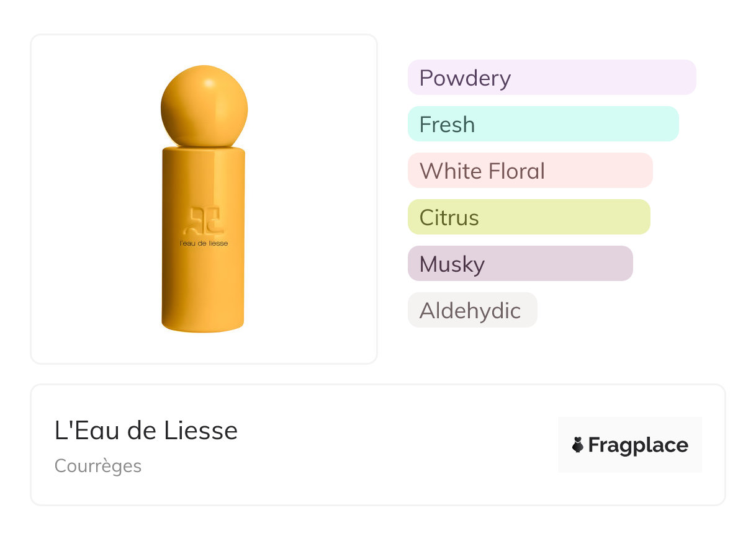Click the Citrus label text
The image size is (756, 536).
[449, 218]
